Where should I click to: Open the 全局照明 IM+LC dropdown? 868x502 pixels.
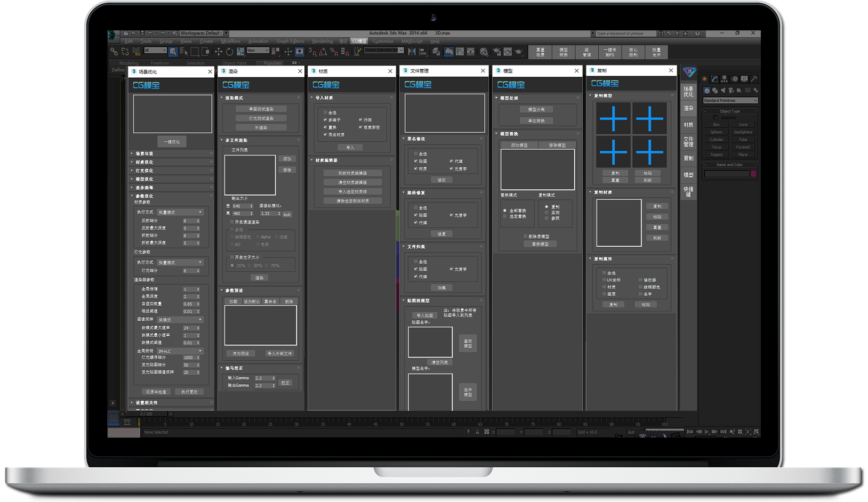coord(180,351)
